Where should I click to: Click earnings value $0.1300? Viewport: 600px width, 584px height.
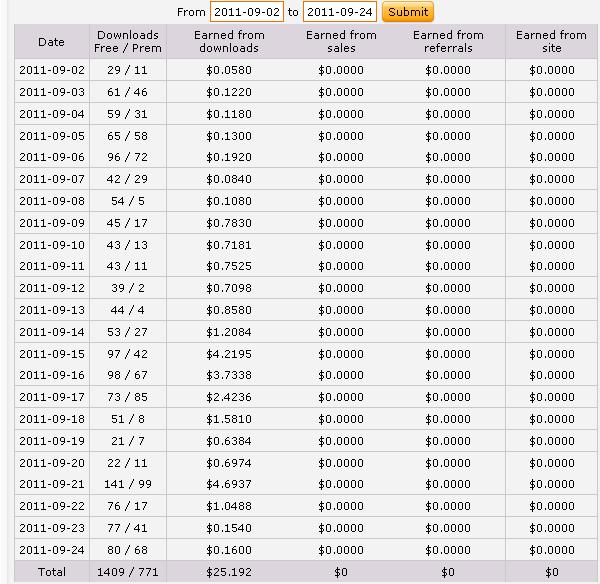229,136
